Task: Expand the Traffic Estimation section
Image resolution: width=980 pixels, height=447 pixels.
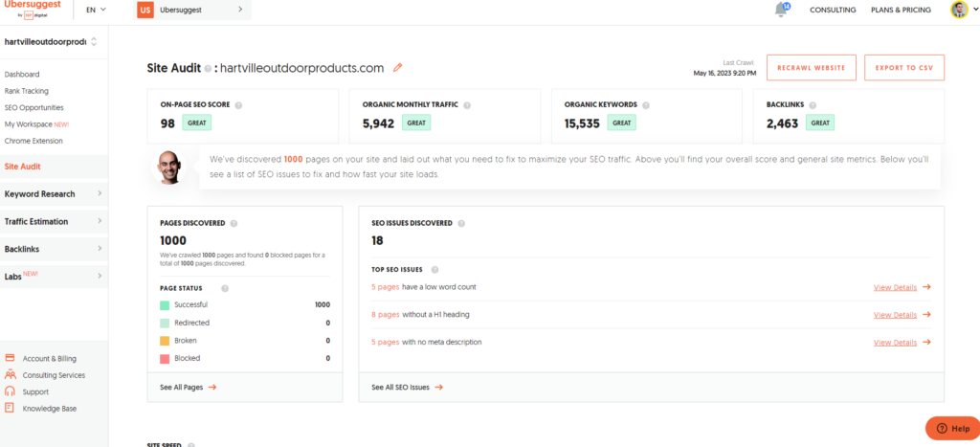Action: click(53, 221)
